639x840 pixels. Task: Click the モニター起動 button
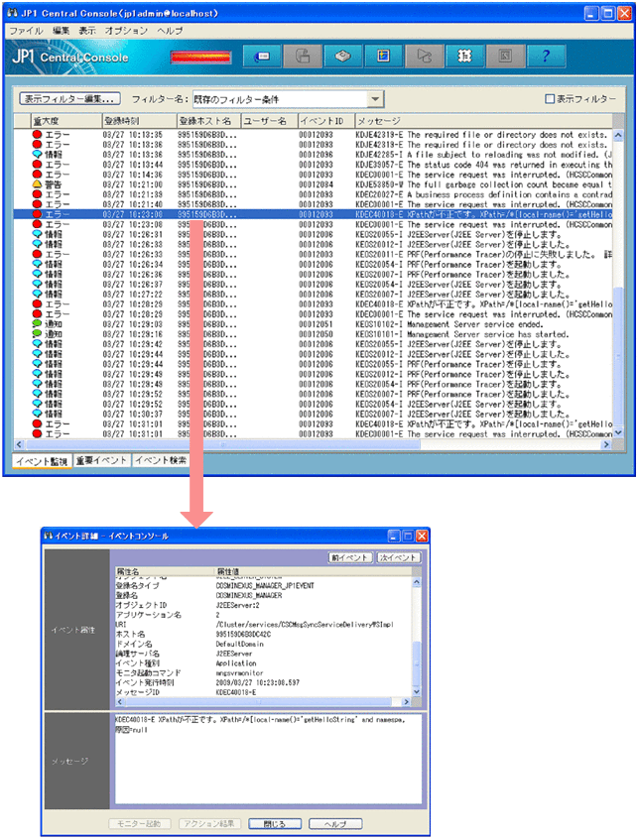tap(139, 824)
